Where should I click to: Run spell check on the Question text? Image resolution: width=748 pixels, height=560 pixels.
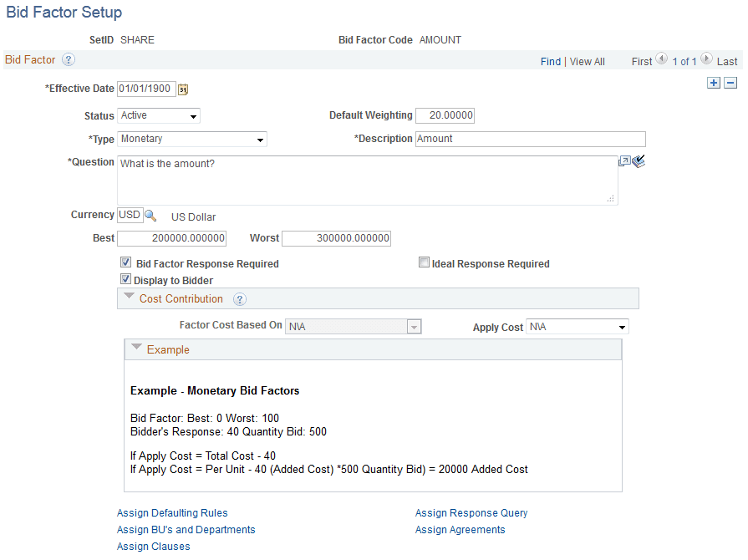[639, 161]
